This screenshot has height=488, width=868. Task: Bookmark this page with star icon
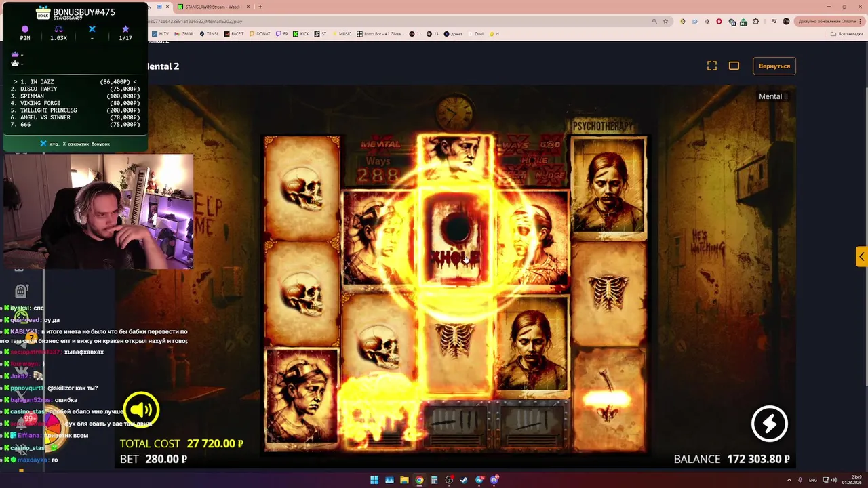tap(665, 21)
